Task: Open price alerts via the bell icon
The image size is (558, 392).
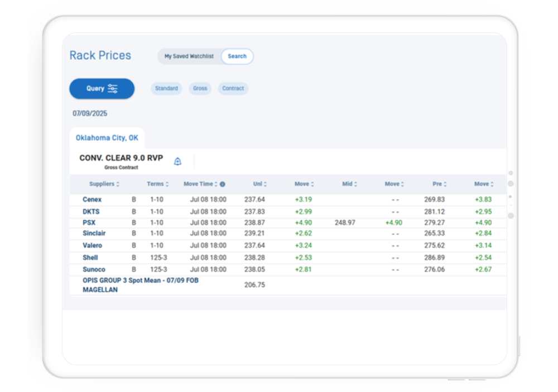Action: pos(178,161)
